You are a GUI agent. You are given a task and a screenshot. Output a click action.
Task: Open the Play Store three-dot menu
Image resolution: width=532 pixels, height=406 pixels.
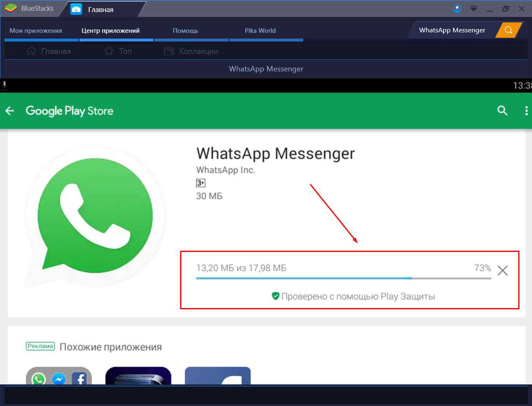[526, 110]
